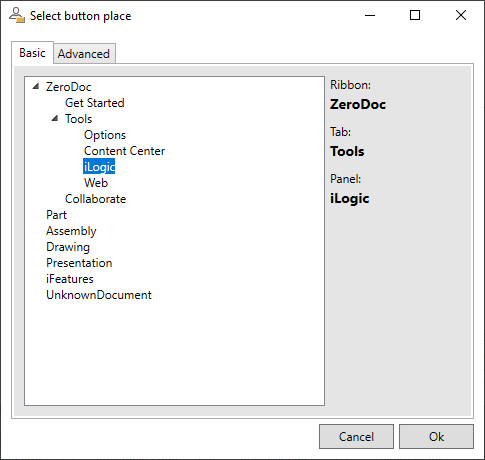Select the Collaborate tab item
Viewport: 485px width, 460px height.
pos(95,199)
